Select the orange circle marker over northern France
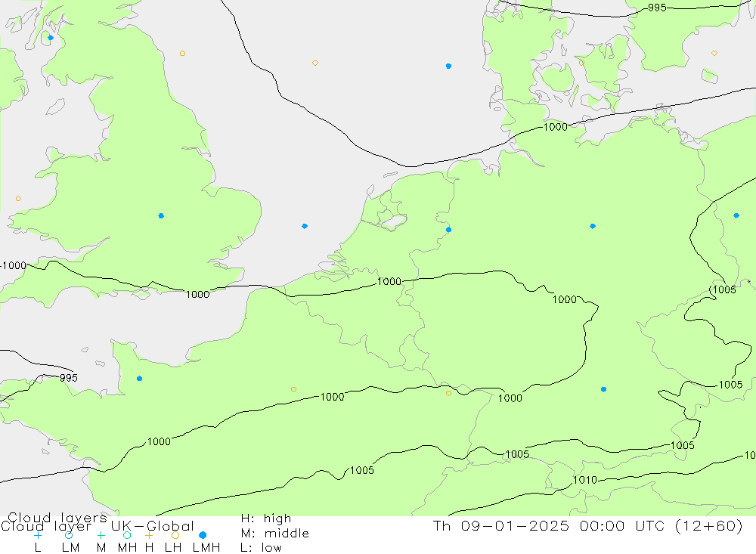 293,389
